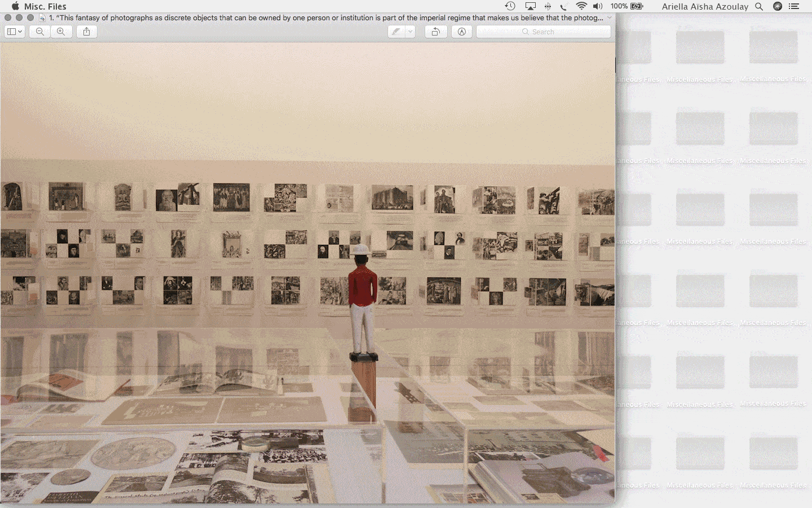Click the volume speaker icon
The image size is (812, 508).
(x=598, y=6)
